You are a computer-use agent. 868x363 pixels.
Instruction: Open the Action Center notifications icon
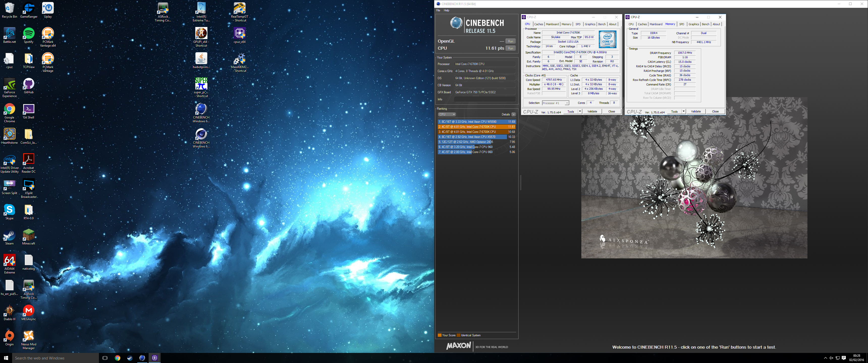click(844, 358)
